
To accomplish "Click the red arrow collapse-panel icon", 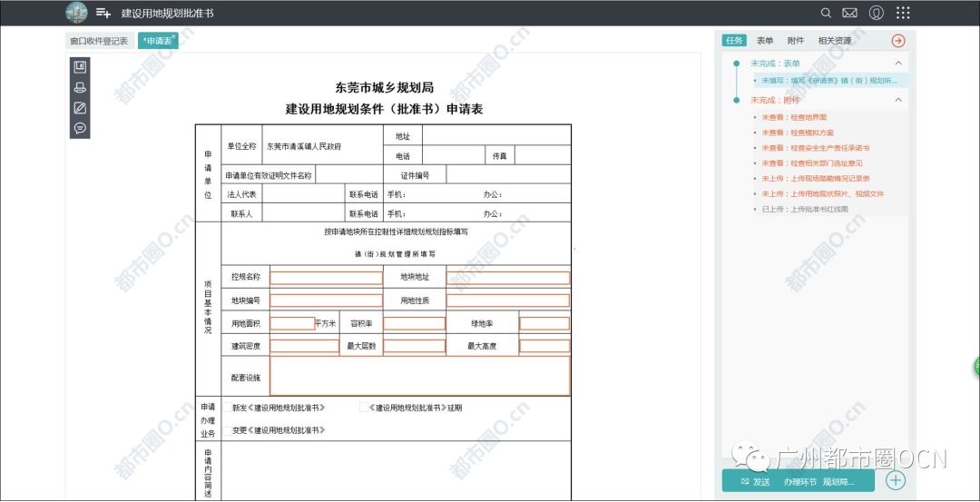I will click(x=898, y=41).
